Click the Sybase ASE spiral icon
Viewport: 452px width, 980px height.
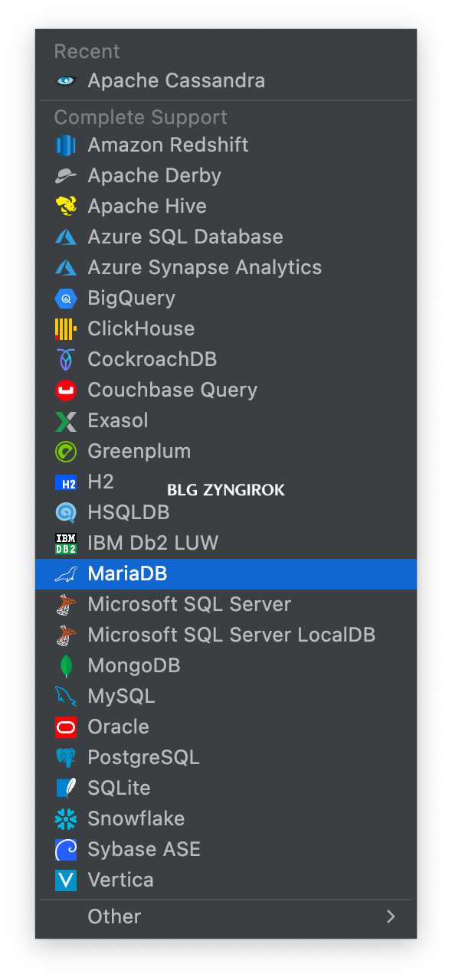pyautogui.click(x=66, y=849)
